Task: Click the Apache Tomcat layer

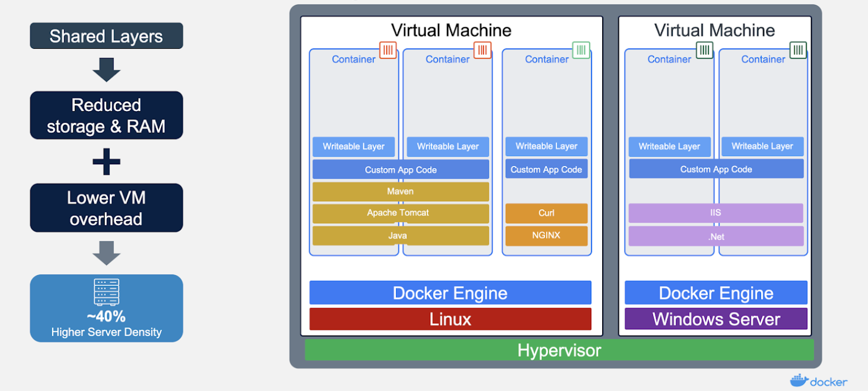Action: 401,213
